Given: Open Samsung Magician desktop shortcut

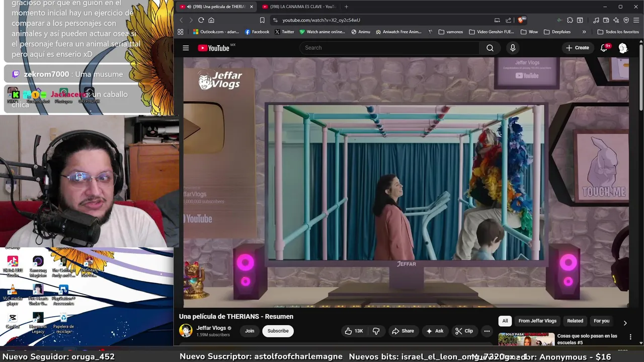Looking at the screenshot, I should 38,266.
